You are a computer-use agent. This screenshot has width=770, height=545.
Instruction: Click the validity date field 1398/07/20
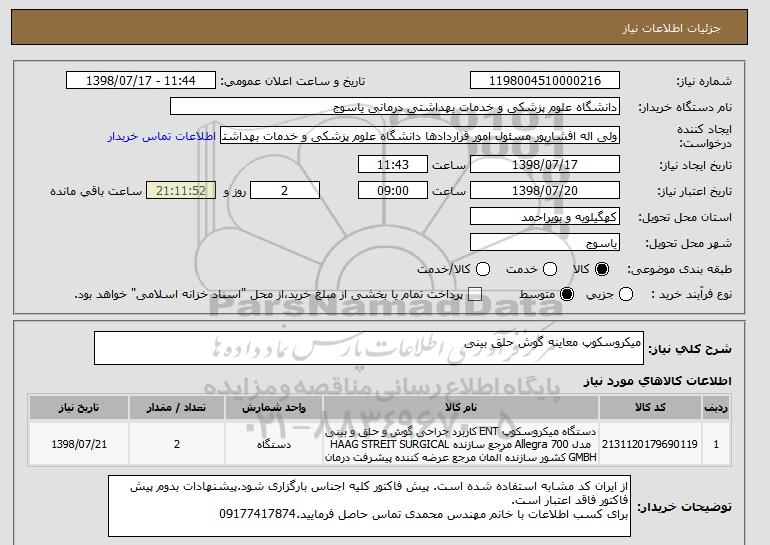click(x=545, y=191)
